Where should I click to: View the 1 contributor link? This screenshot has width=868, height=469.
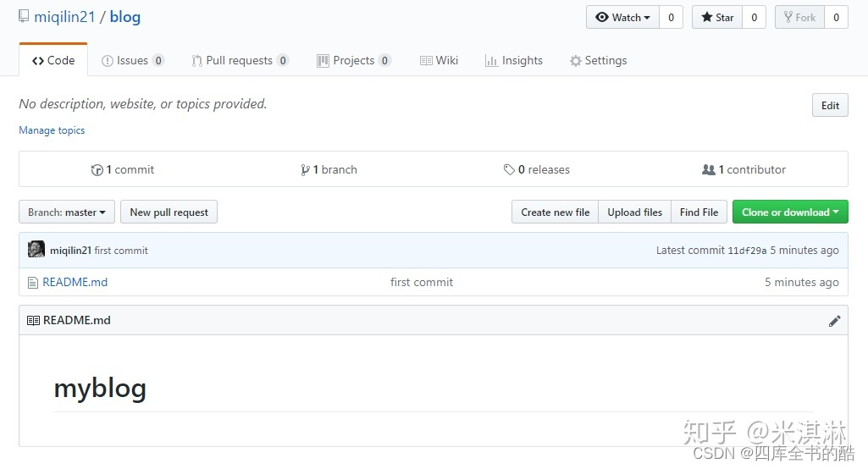(x=744, y=169)
